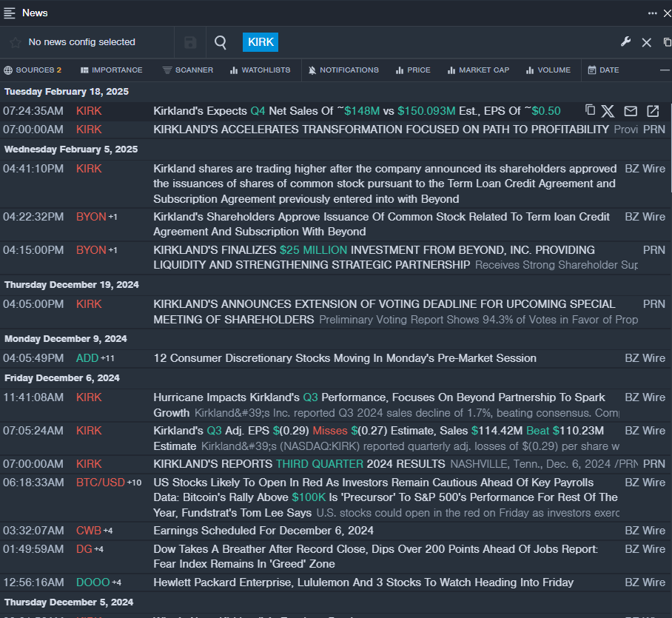Open the Sources filter dropdown
Viewport: 672px width, 618px height.
coord(33,70)
